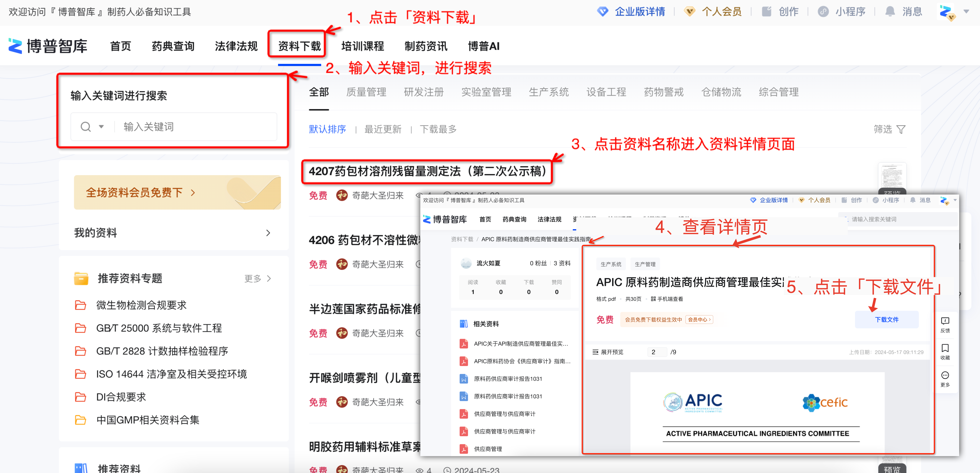Open 会员中心 link in detail window
This screenshot has height=473, width=980.
click(x=699, y=320)
